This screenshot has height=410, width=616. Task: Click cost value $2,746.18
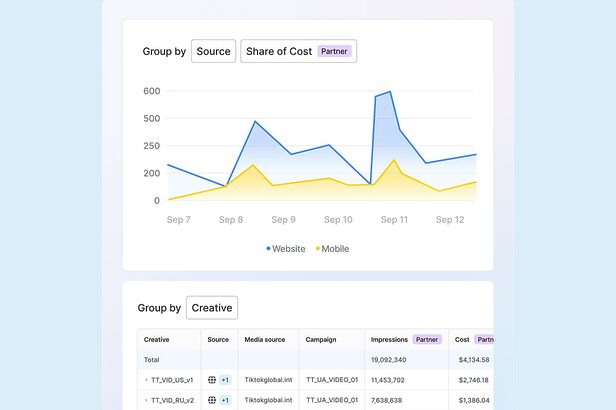coord(474,380)
